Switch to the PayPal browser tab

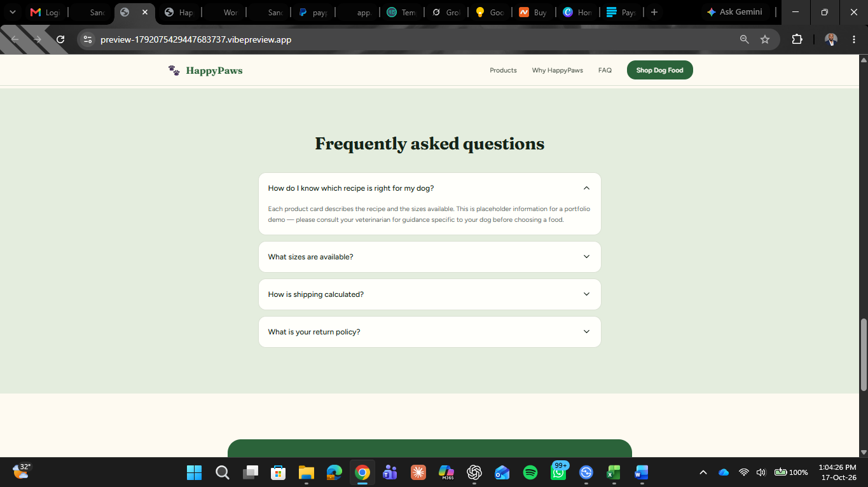tap(312, 12)
